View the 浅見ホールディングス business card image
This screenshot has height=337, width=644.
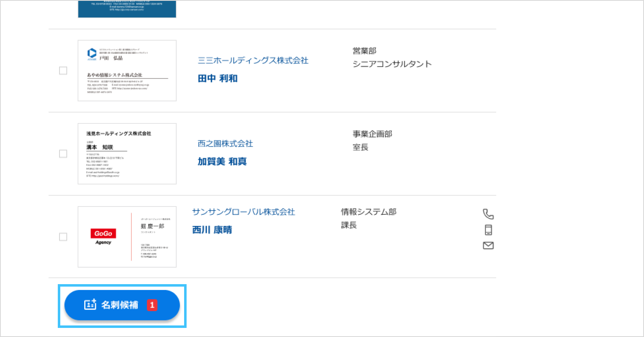(127, 154)
